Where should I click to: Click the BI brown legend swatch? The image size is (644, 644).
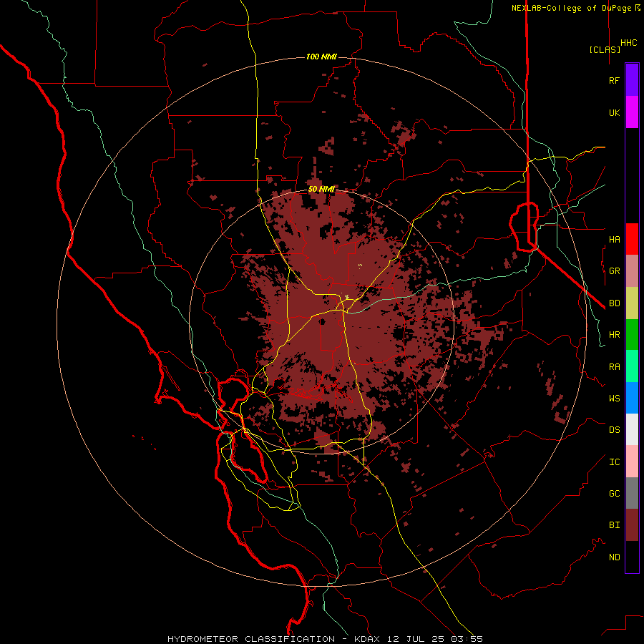632,525
